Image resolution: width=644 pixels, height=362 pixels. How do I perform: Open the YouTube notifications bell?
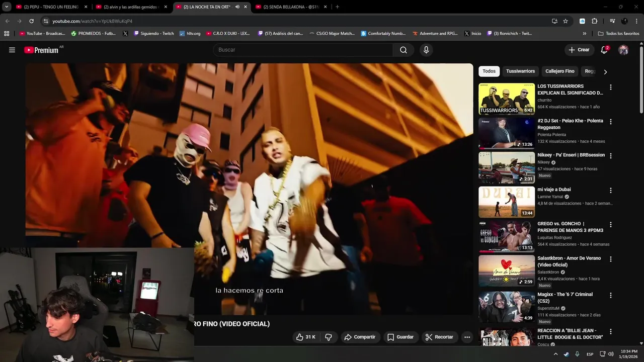[x=604, y=50]
